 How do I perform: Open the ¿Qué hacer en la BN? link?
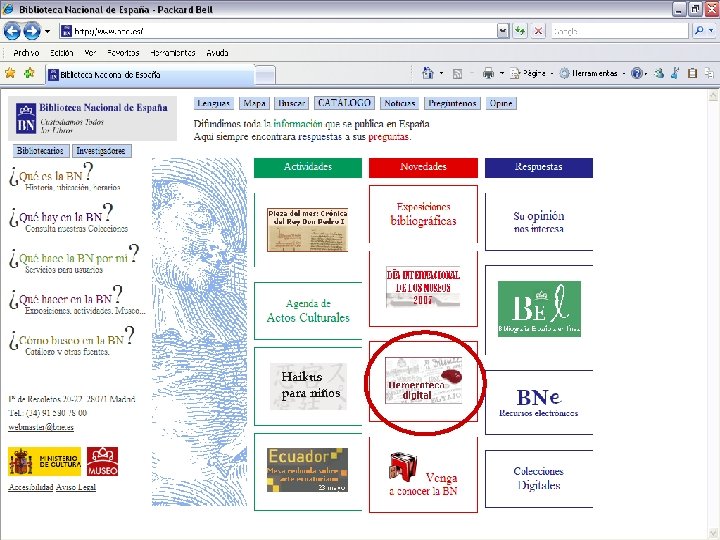[x=66, y=299]
